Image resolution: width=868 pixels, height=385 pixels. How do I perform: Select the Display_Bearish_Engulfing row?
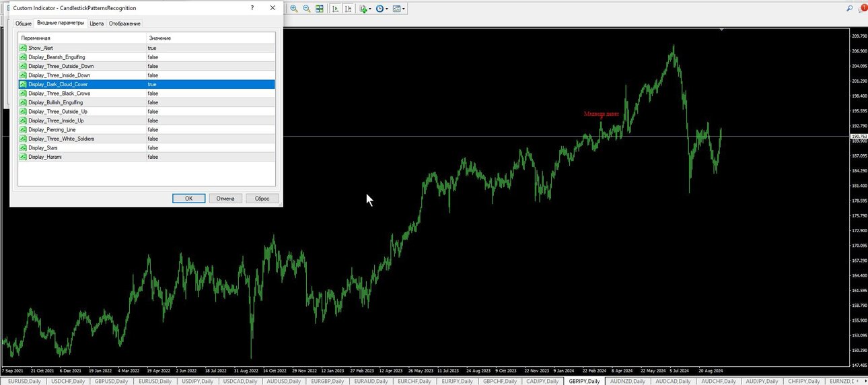coord(147,57)
